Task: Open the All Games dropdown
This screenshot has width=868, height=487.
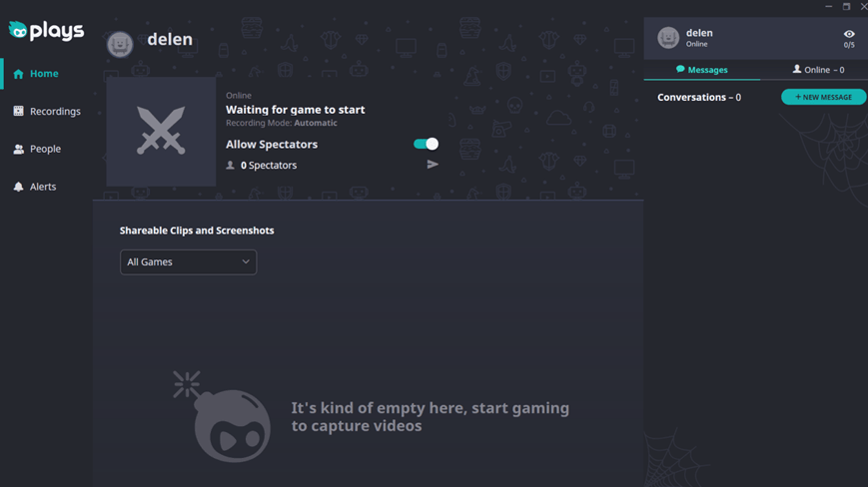Action: tap(188, 262)
